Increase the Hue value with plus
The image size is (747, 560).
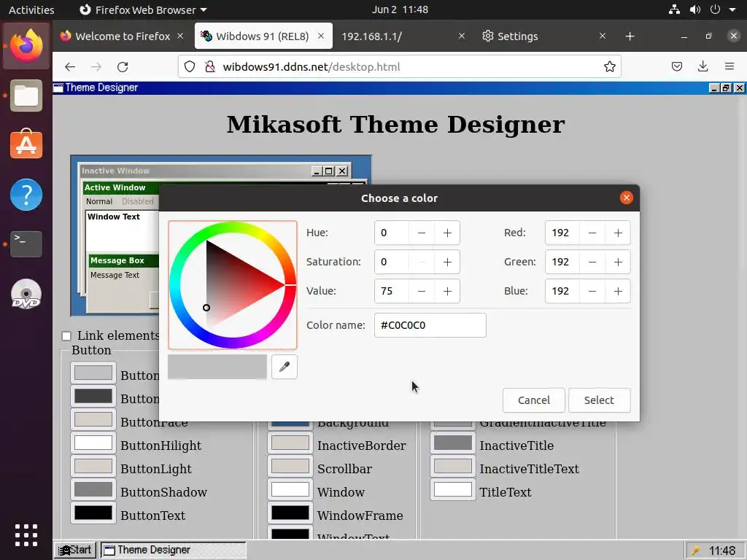point(447,233)
